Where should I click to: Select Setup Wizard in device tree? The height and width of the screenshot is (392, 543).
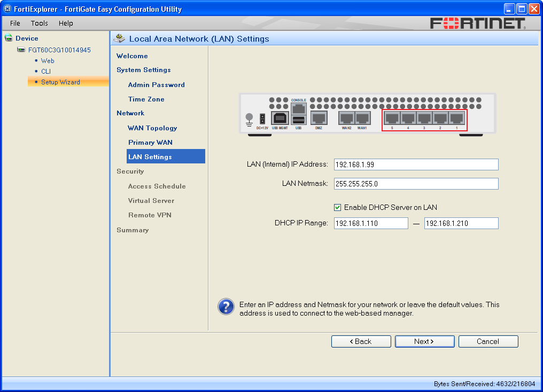tap(60, 82)
